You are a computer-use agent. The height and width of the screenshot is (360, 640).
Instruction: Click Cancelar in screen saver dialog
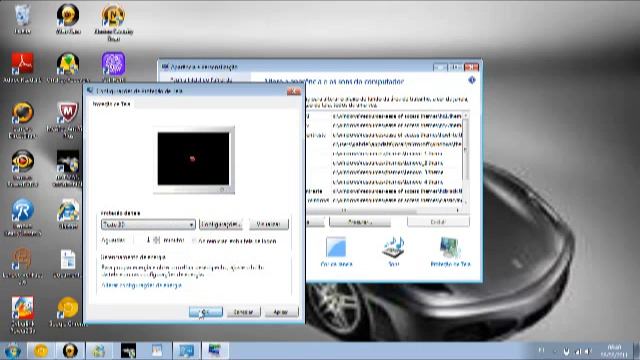[x=243, y=312]
